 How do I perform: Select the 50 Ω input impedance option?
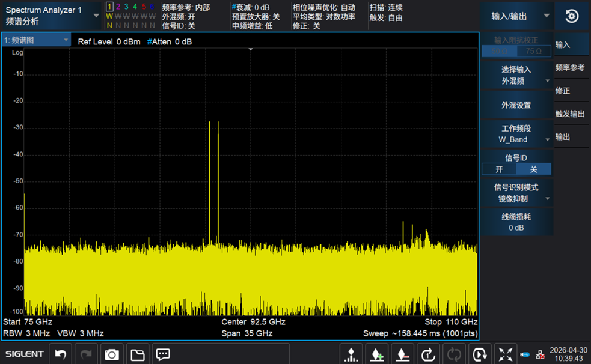[x=499, y=51]
